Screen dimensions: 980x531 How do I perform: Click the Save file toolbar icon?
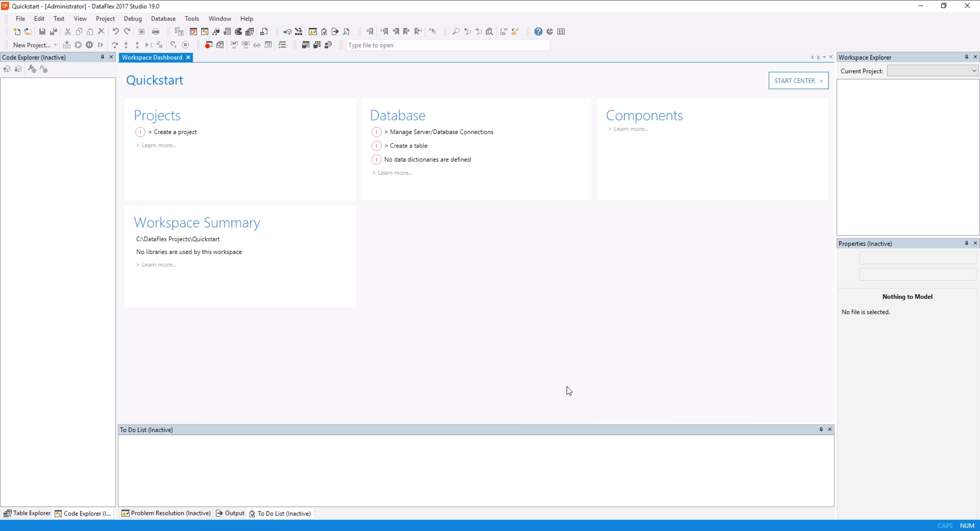pyautogui.click(x=42, y=32)
